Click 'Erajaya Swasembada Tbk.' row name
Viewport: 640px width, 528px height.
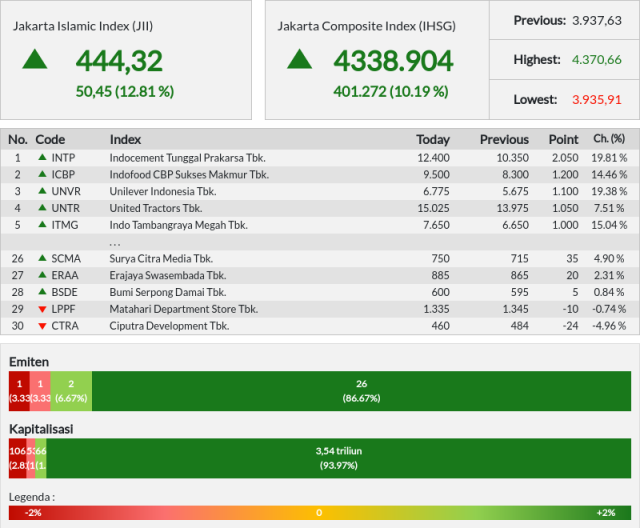[x=168, y=275]
